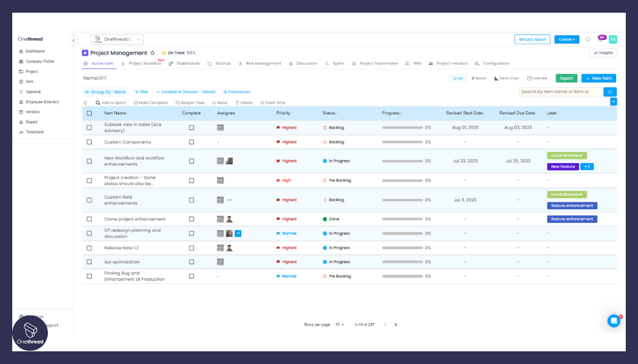Check the select-all checkbox in table header
638x364 pixels.
[x=89, y=113]
